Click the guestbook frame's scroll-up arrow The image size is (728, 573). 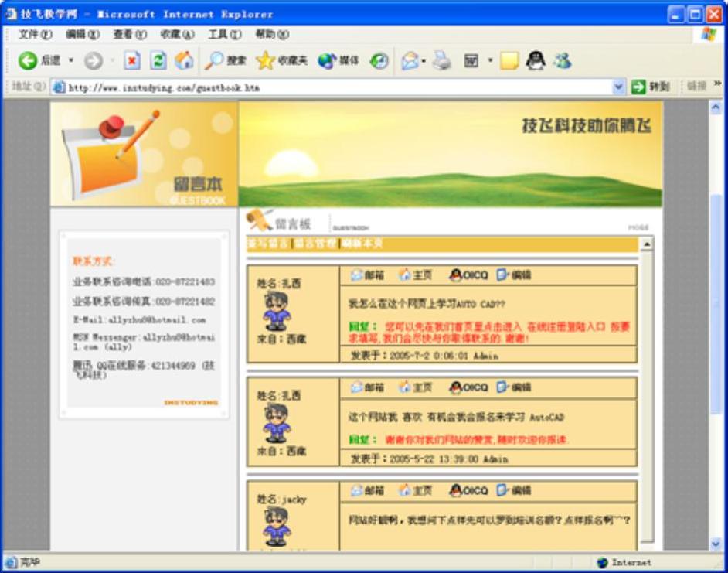pyautogui.click(x=646, y=244)
